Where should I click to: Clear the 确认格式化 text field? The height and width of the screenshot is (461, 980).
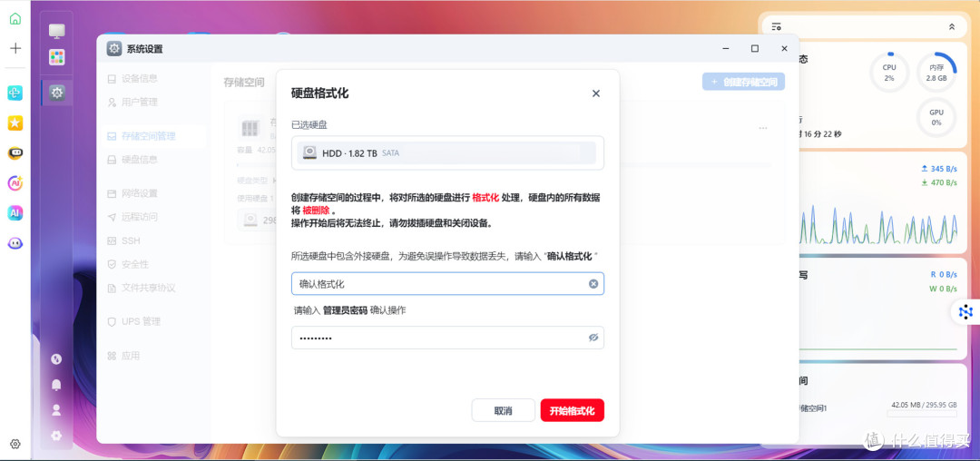click(593, 284)
